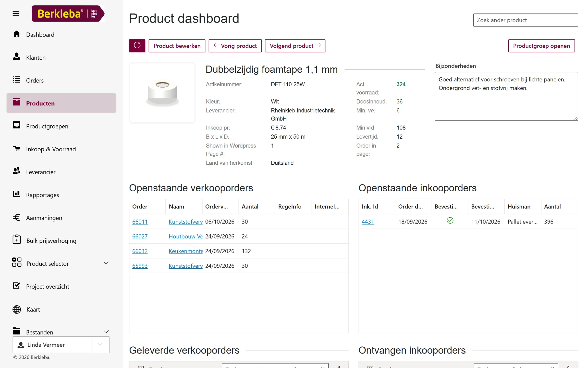Open customer Houtbouw Ve link

tap(186, 236)
